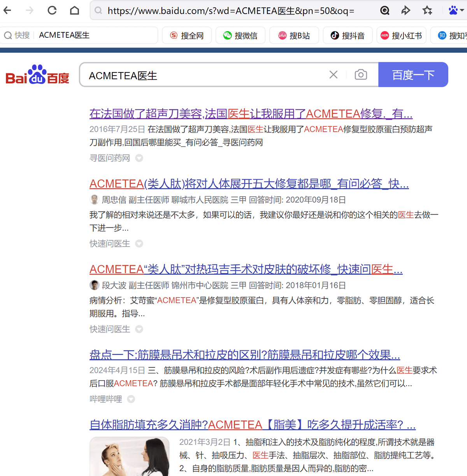Click the search magnifier icon in address bar
Screen dimensions: 467x476
(98, 11)
